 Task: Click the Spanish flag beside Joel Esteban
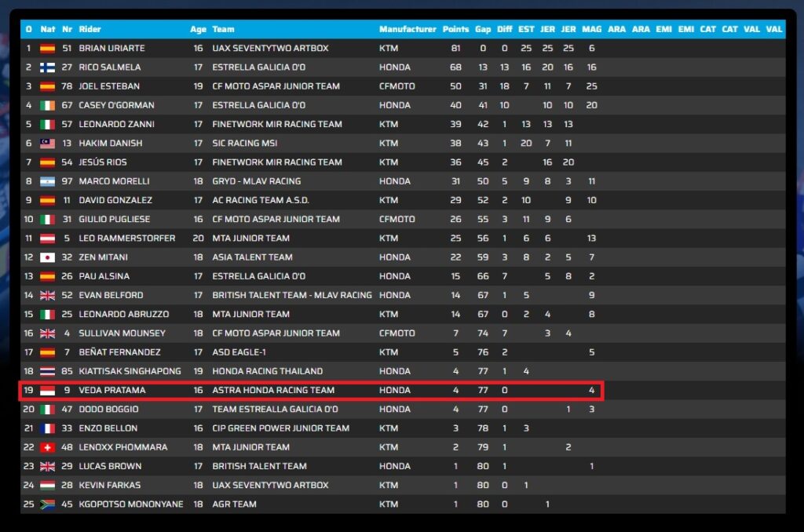[47, 86]
